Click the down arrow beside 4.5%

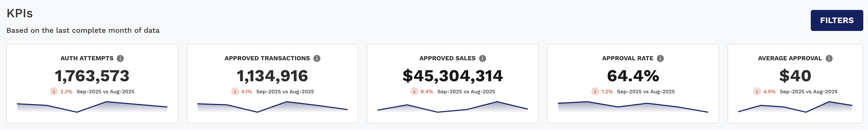coord(757,91)
